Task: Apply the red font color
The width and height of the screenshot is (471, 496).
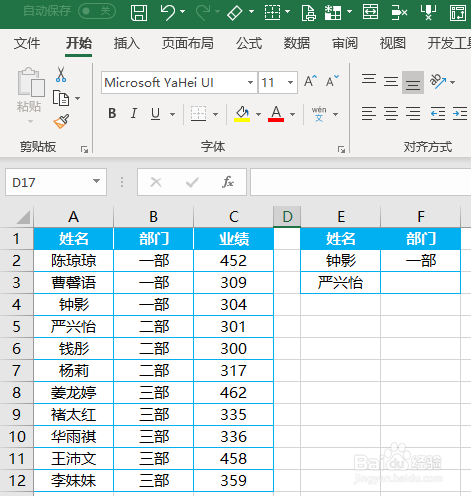Action: coord(276,114)
